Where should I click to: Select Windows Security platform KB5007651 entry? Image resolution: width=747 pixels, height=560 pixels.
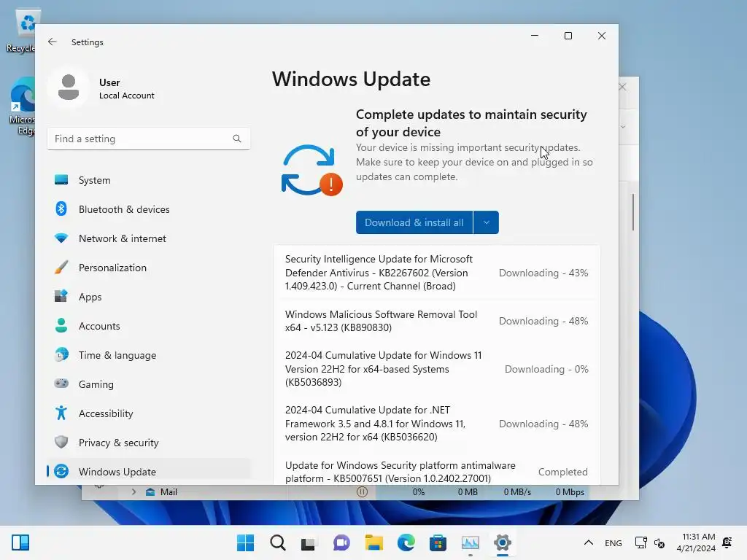click(436, 472)
